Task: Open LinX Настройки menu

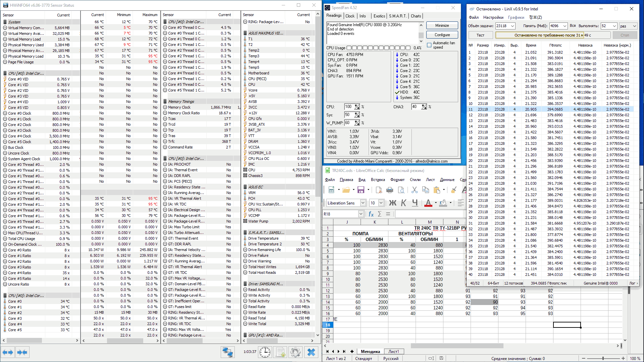Action: pos(493,17)
